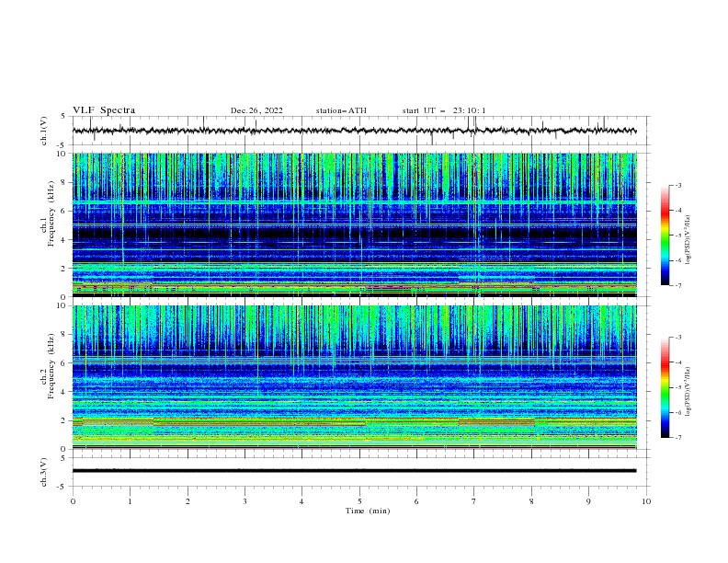Click the time axis tick label "9"
Screen dimensions: 728x563
pos(588,501)
